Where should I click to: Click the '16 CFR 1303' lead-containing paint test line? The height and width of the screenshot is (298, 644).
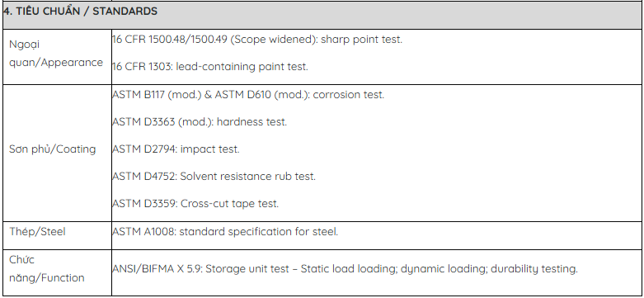coord(210,67)
